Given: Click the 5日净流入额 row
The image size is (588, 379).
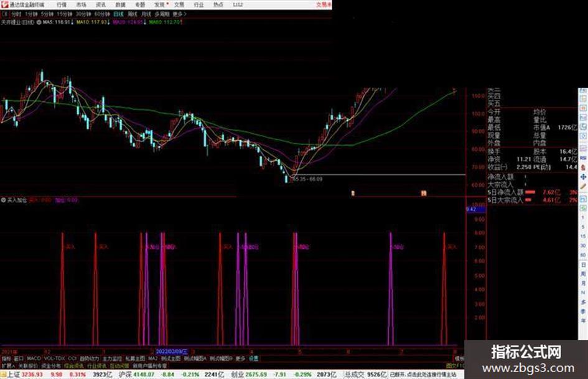Looking at the screenshot, I should click(x=532, y=192).
